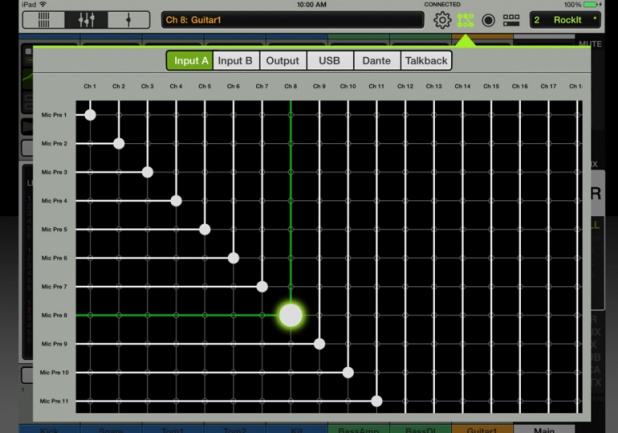The image size is (618, 433).
Task: Click the iPad battery indicator
Action: pyautogui.click(x=590, y=4)
